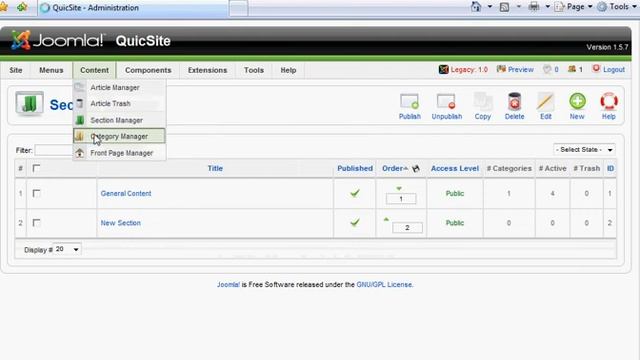Toggle published checkmark for General Content
The width and height of the screenshot is (640, 360).
click(355, 193)
